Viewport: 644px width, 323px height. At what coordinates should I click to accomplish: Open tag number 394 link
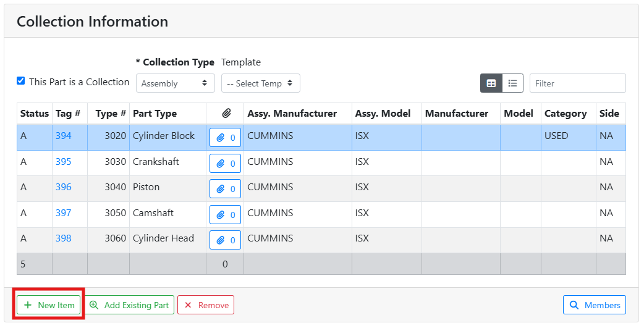point(63,136)
